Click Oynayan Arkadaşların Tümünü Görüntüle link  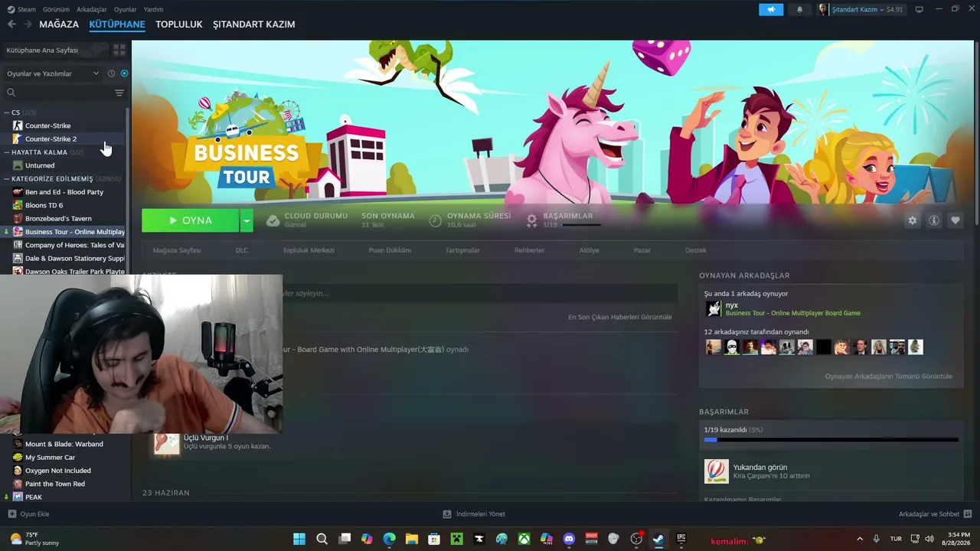coord(888,377)
